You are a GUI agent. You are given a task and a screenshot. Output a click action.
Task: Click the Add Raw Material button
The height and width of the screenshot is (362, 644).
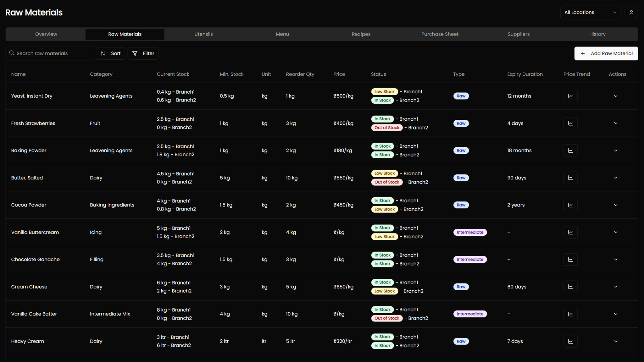point(606,53)
